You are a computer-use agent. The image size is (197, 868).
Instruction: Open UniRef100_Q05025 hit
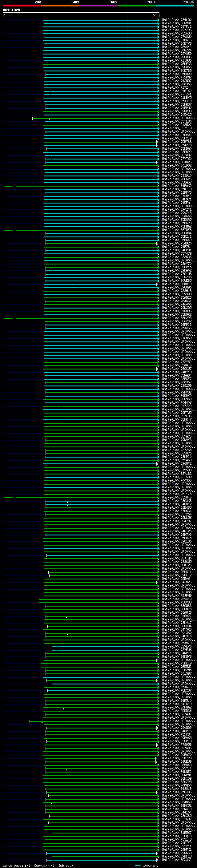point(176,115)
